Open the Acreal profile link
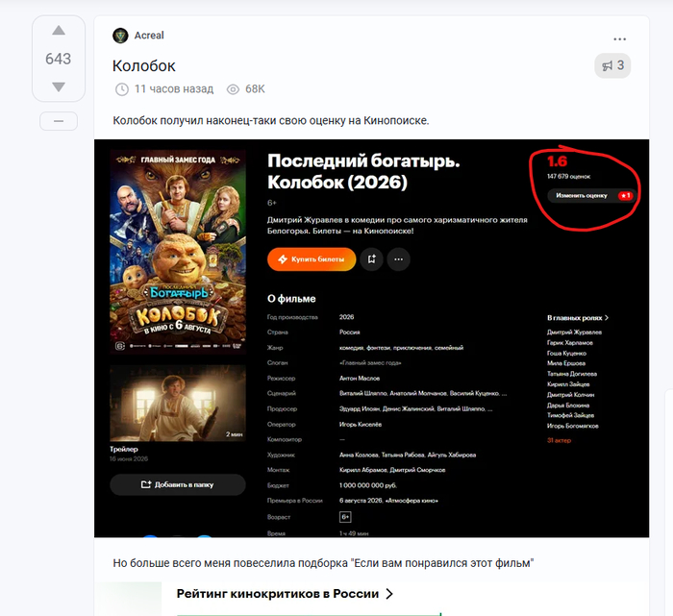This screenshot has height=616, width=673. (x=149, y=36)
